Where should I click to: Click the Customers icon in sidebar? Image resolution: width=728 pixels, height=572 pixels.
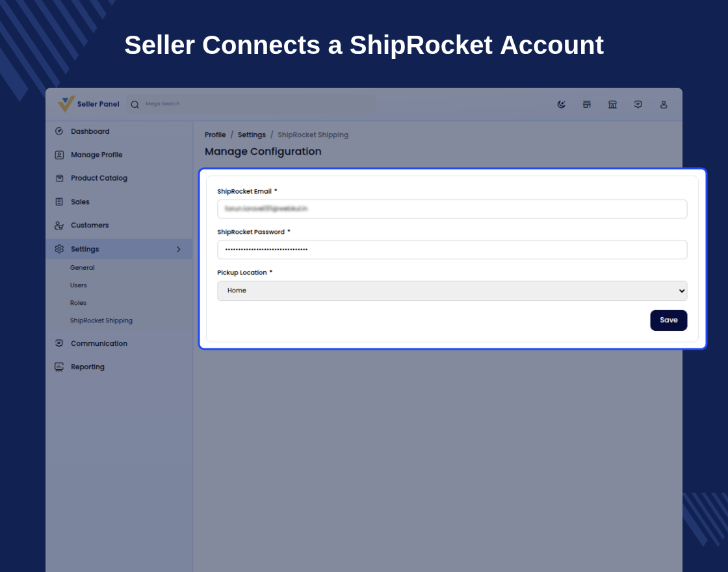[x=59, y=225]
